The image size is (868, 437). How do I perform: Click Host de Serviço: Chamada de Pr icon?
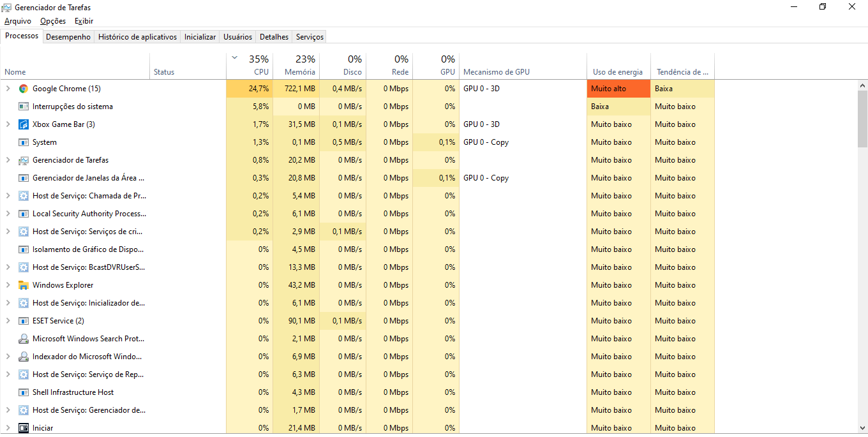click(24, 196)
